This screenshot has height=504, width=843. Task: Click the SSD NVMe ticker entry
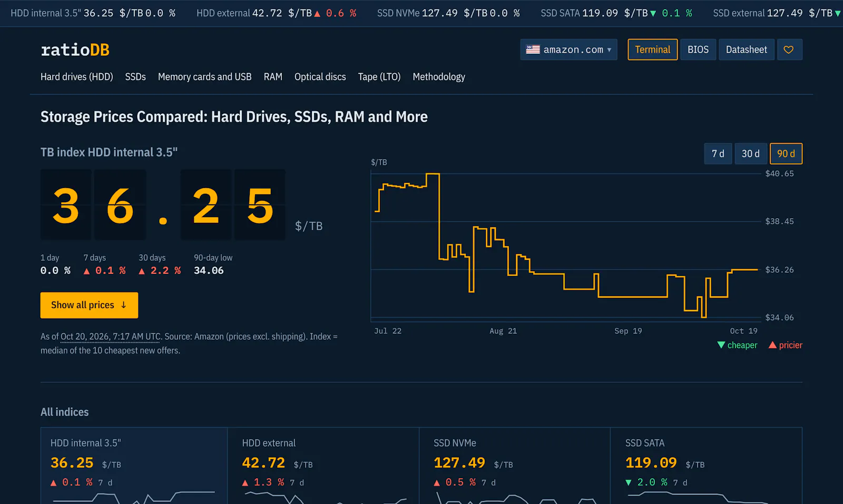448,13
